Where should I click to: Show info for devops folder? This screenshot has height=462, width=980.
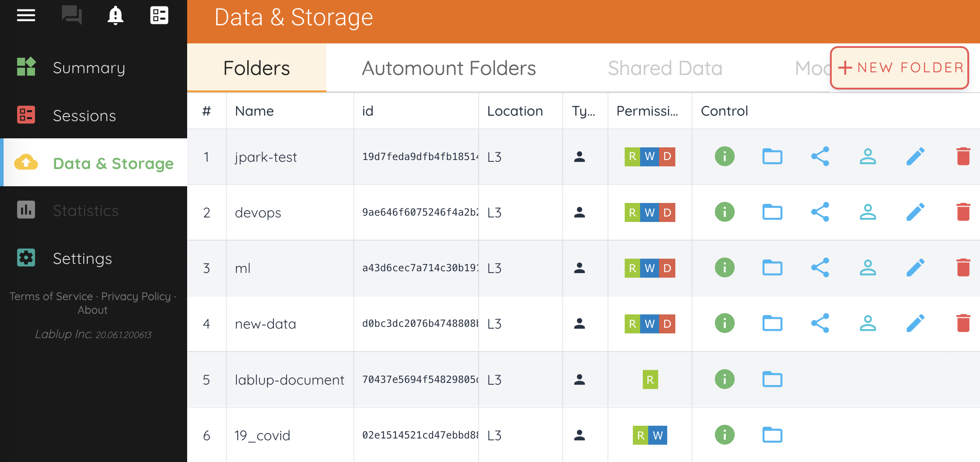coord(725,212)
